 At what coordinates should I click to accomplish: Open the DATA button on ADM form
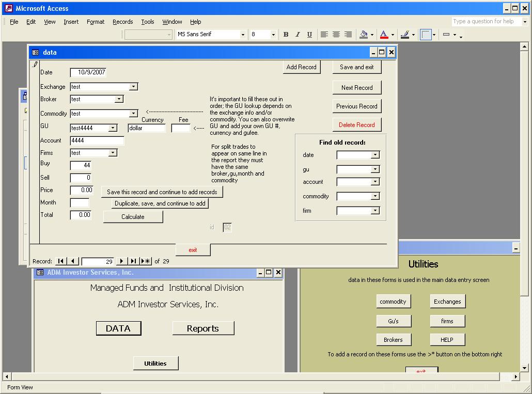point(118,328)
